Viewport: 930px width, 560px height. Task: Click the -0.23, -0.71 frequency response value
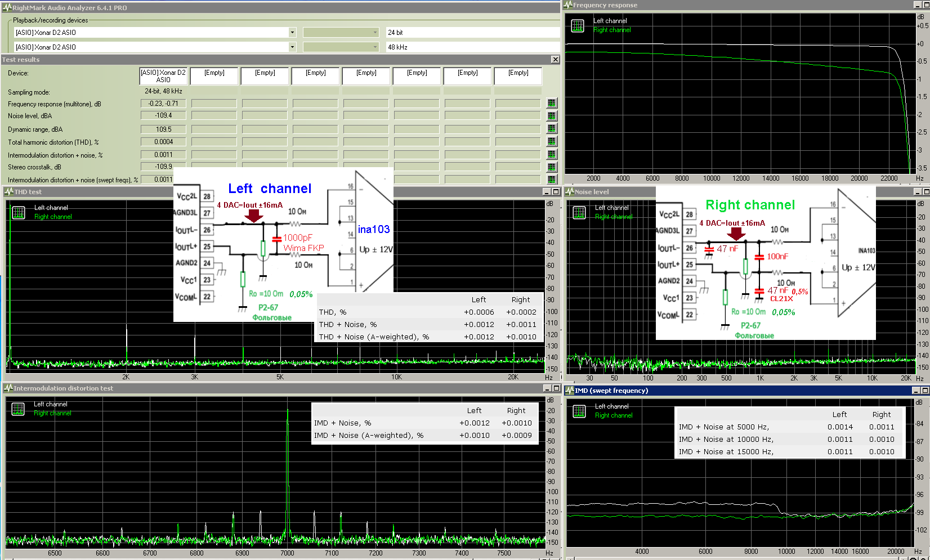(163, 104)
